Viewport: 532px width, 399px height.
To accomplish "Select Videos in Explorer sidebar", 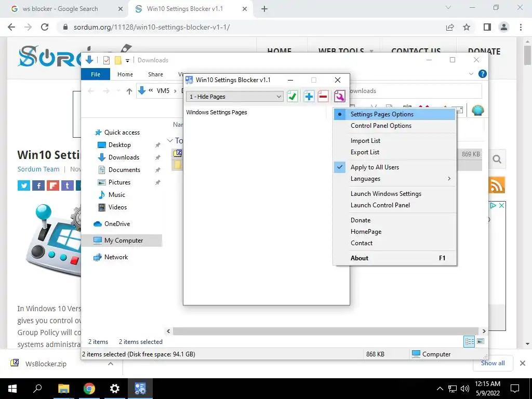I will click(117, 207).
